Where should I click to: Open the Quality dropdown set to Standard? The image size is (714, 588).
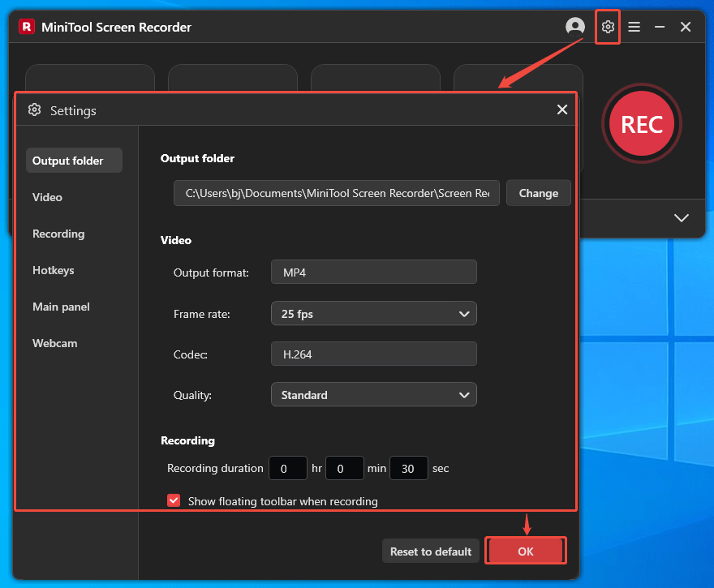(374, 395)
